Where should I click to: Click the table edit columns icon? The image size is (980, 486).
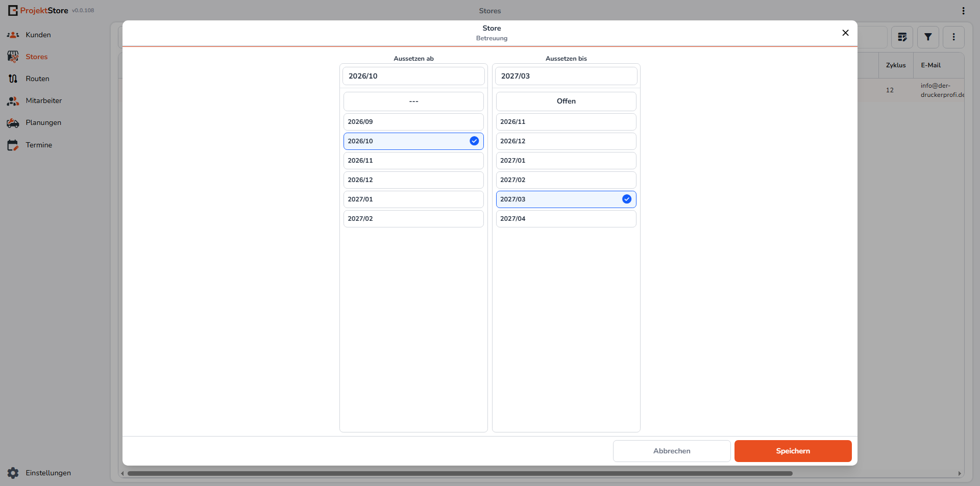(x=902, y=37)
